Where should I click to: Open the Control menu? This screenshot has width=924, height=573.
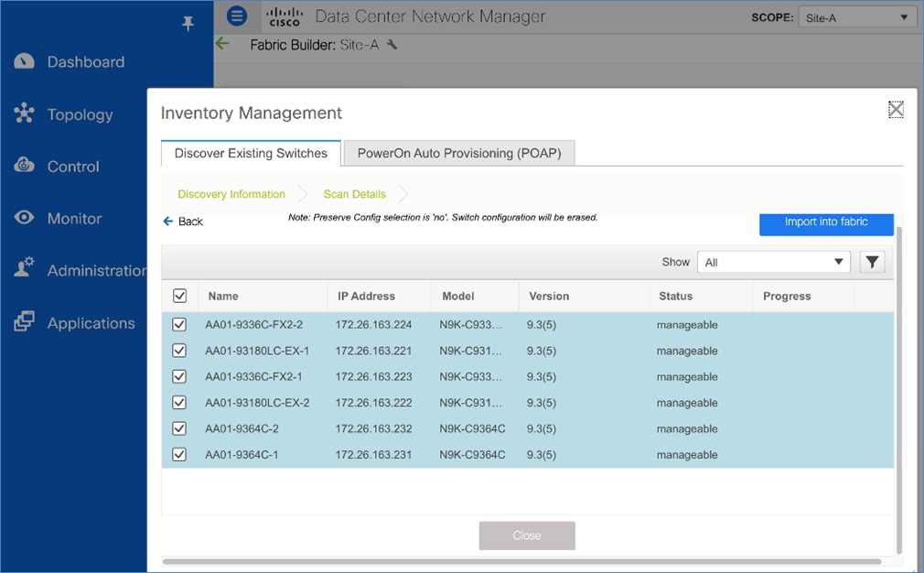(73, 167)
